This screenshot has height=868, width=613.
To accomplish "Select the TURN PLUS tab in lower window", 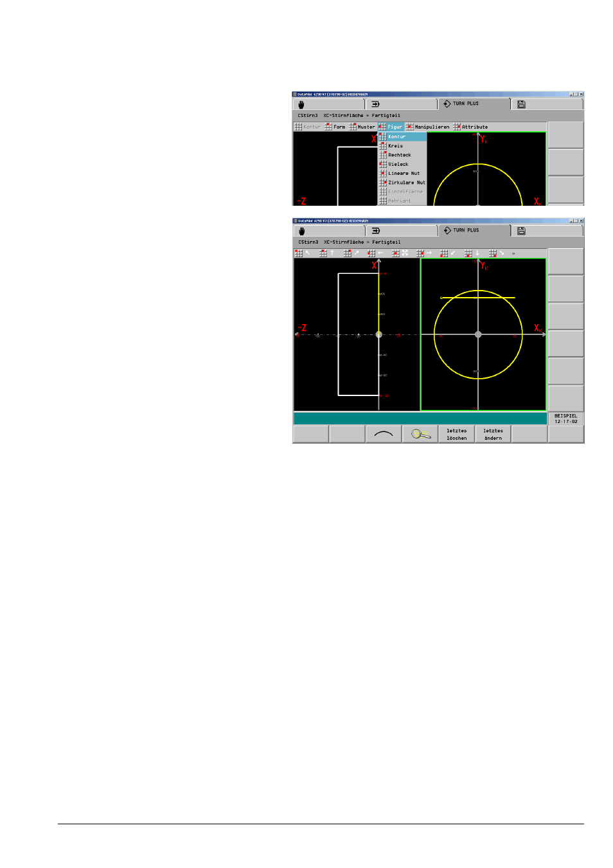I will (474, 230).
